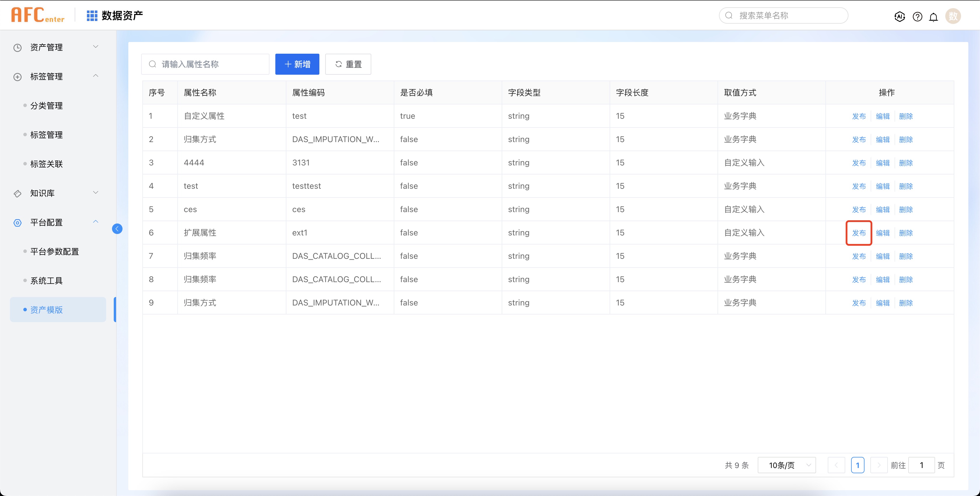Open the AI assistant icon in header
980x496 pixels.
pos(899,16)
